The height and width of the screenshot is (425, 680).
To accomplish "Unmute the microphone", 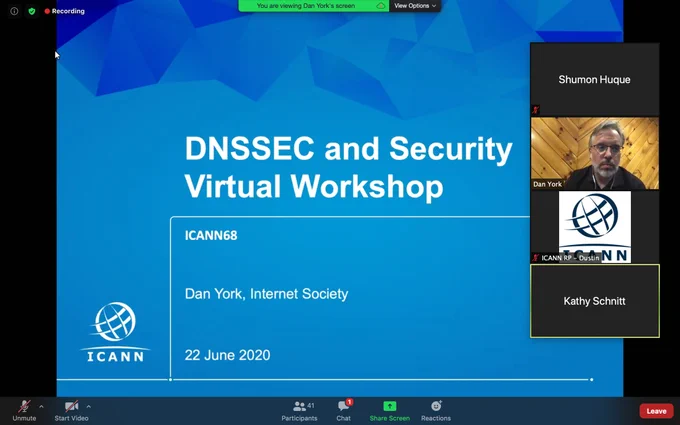I will [24, 411].
